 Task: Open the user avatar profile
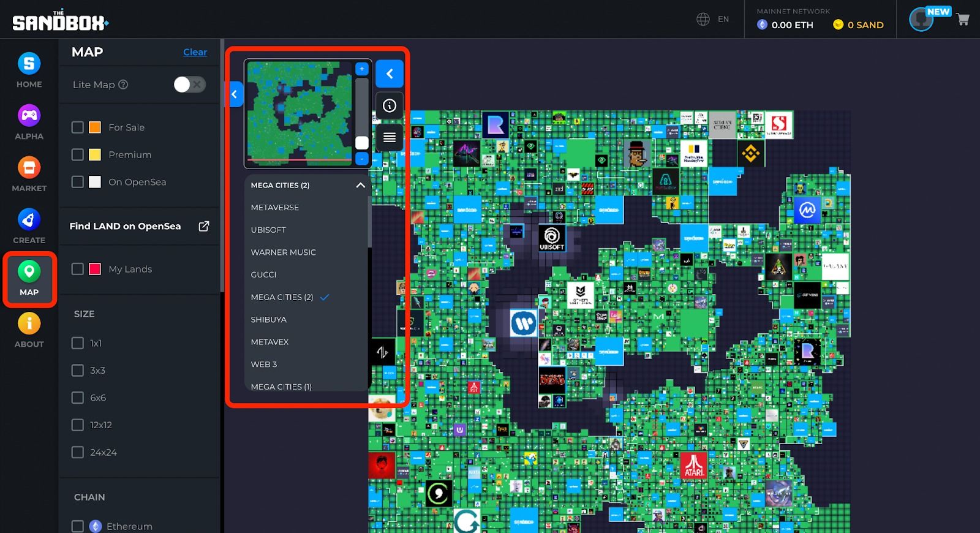[921, 20]
